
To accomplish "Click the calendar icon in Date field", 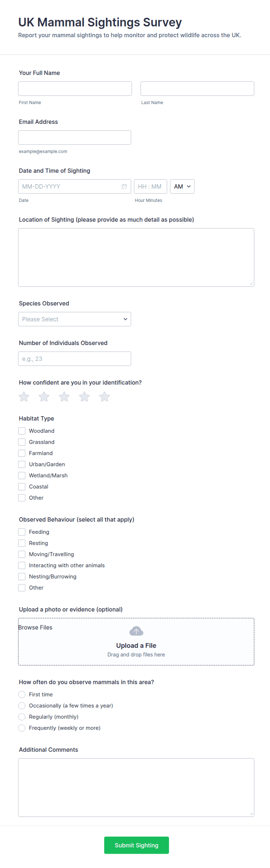I will pos(124,186).
